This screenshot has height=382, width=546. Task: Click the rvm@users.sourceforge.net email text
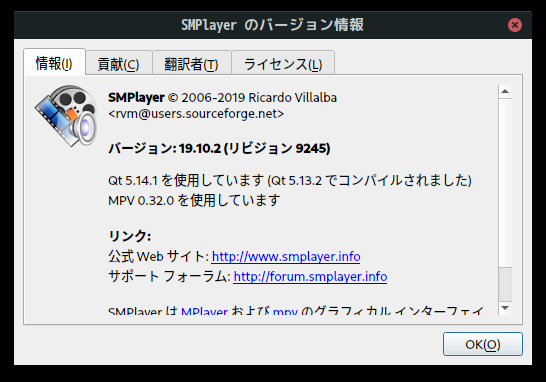pos(196,114)
